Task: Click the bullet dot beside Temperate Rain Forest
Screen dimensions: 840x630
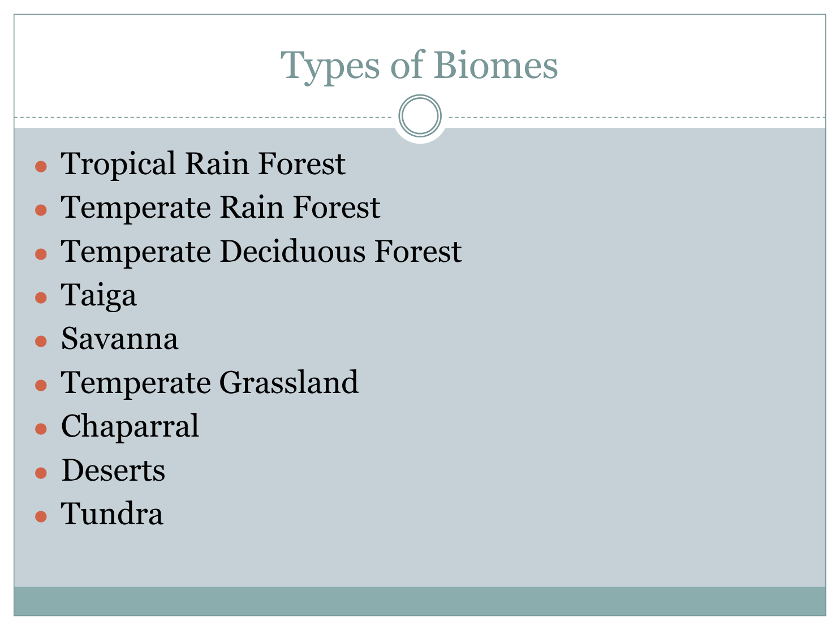Action: 41,210
